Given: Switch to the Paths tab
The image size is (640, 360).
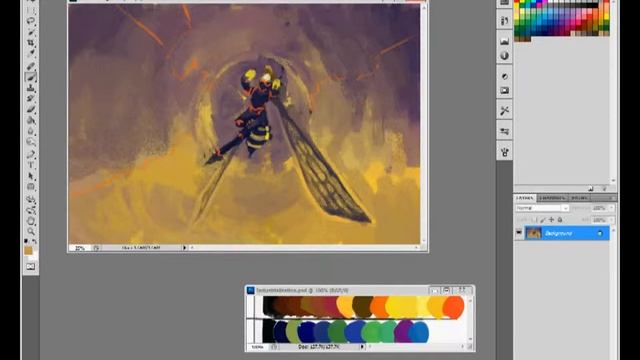Looking at the screenshot, I should (x=579, y=198).
